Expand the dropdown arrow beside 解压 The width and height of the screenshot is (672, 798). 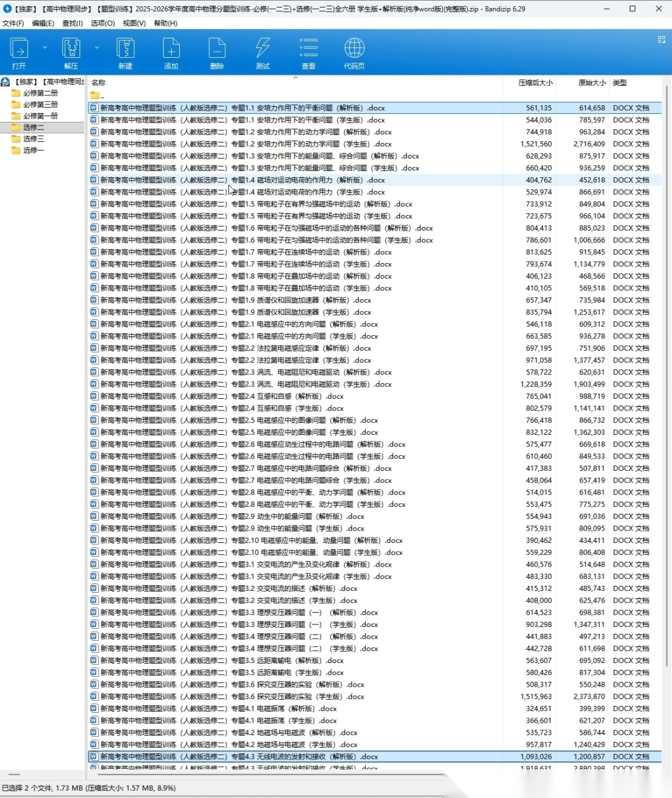(97, 47)
